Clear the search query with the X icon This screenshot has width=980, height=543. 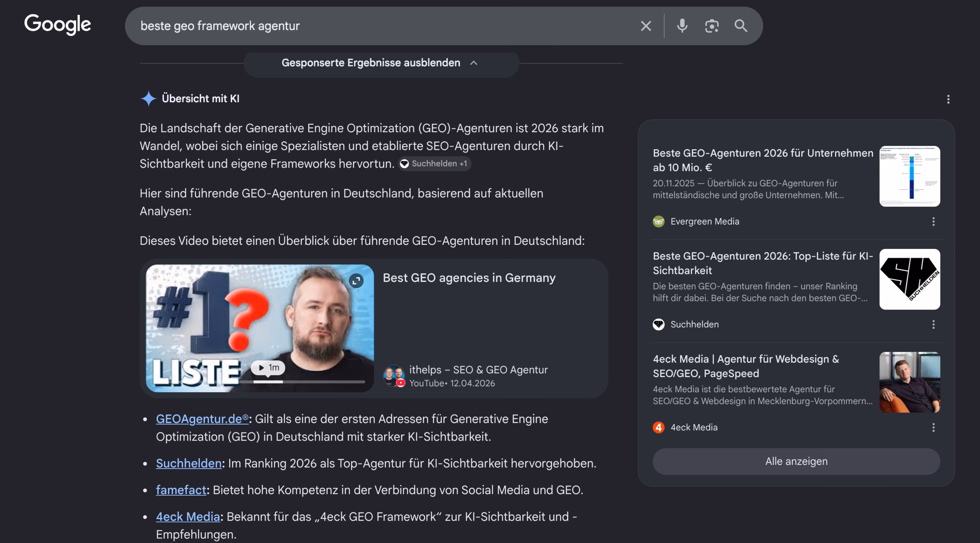[x=646, y=26]
